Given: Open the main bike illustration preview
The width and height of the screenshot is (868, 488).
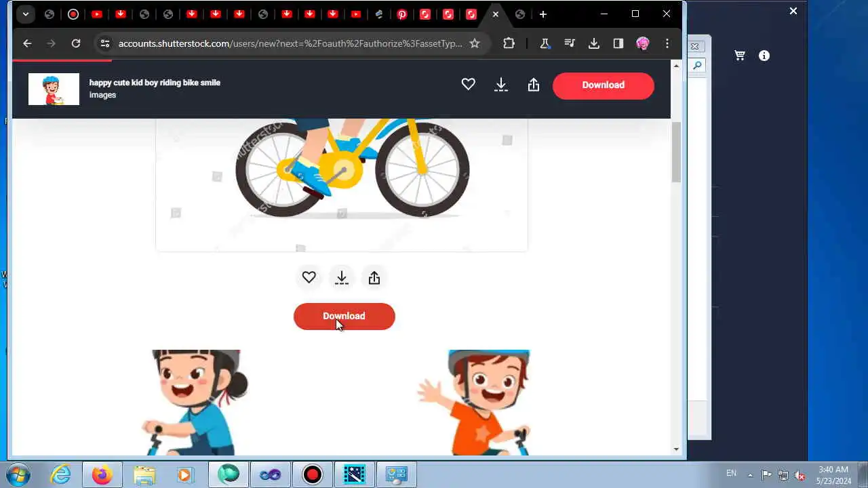Looking at the screenshot, I should point(342,184).
